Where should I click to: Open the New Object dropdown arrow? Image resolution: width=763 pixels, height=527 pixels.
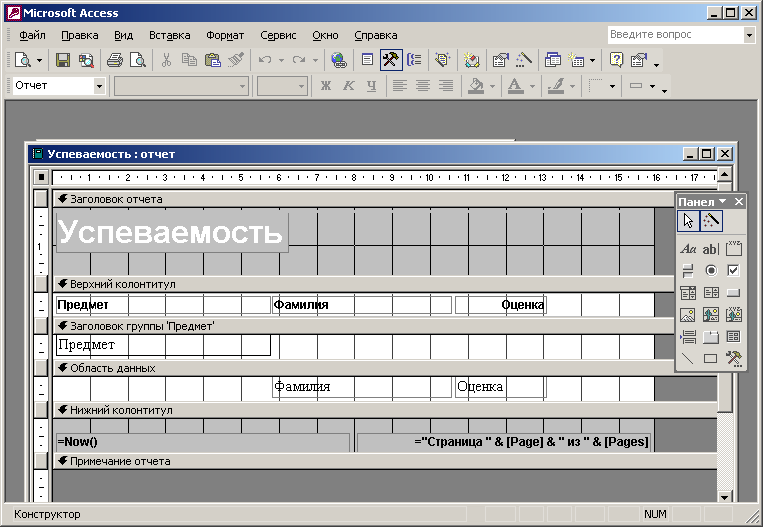click(592, 60)
